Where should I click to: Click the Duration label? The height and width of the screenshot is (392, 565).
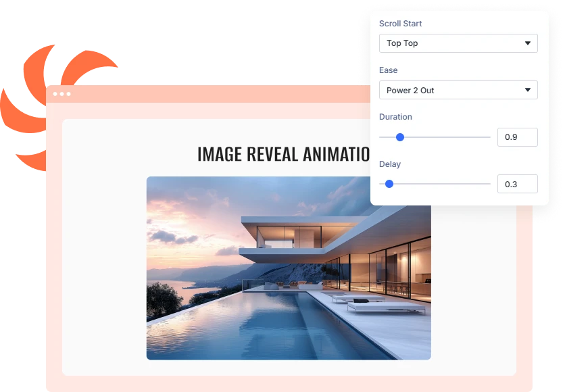tap(395, 117)
